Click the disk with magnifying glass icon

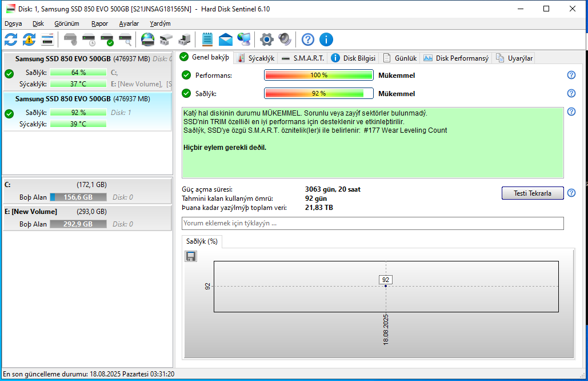(125, 39)
